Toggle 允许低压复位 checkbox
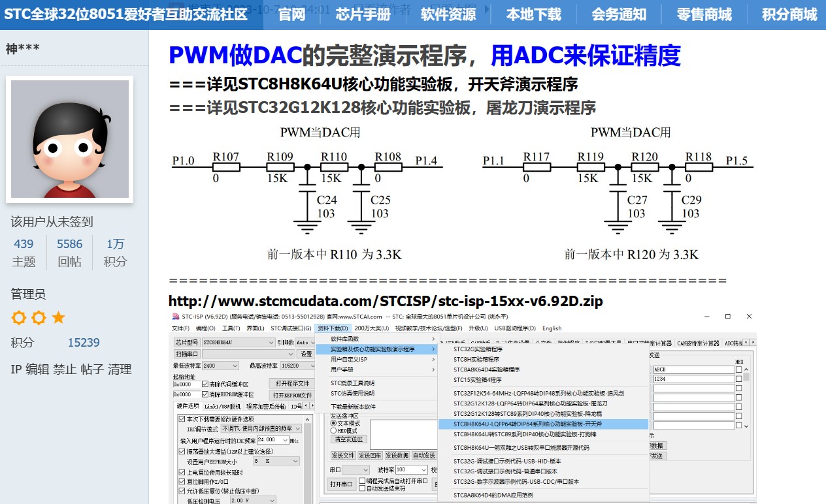This screenshot has height=504, width=826. (x=182, y=491)
